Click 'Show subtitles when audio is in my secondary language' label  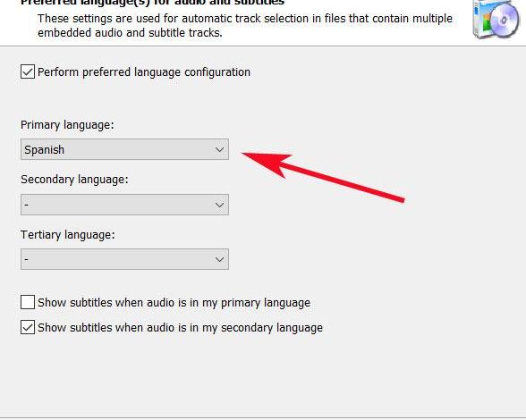[x=180, y=328]
